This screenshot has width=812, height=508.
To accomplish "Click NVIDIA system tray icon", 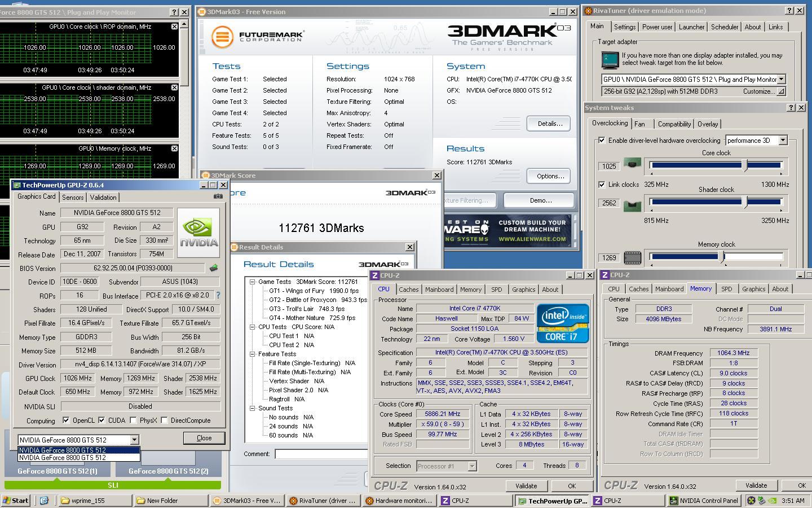I will 771,500.
